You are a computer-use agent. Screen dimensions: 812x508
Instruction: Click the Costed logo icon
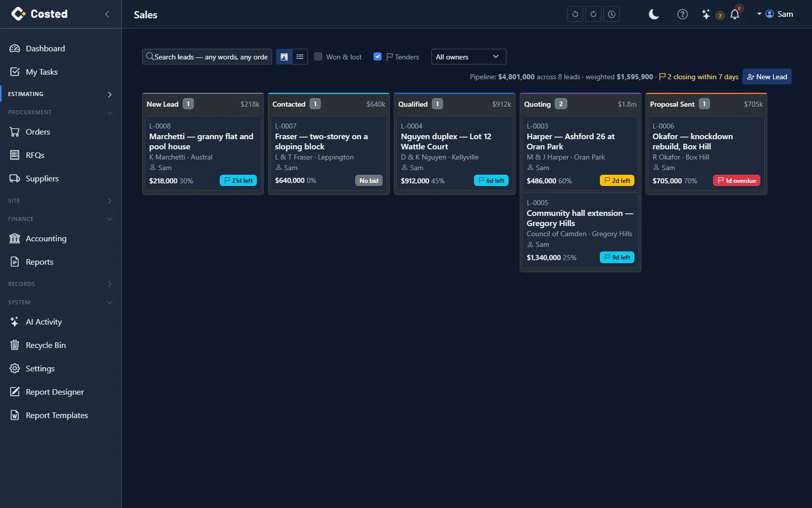(18, 14)
